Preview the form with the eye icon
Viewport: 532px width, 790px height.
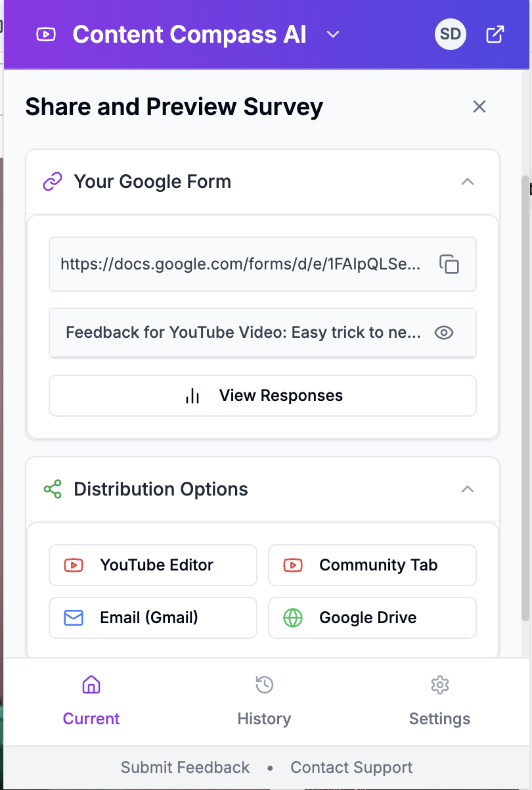[445, 333]
